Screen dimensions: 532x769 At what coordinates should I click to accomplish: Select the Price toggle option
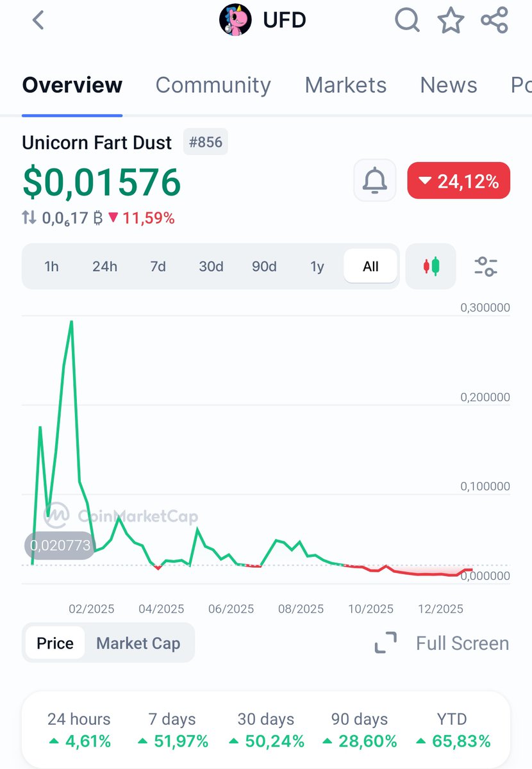(55, 643)
